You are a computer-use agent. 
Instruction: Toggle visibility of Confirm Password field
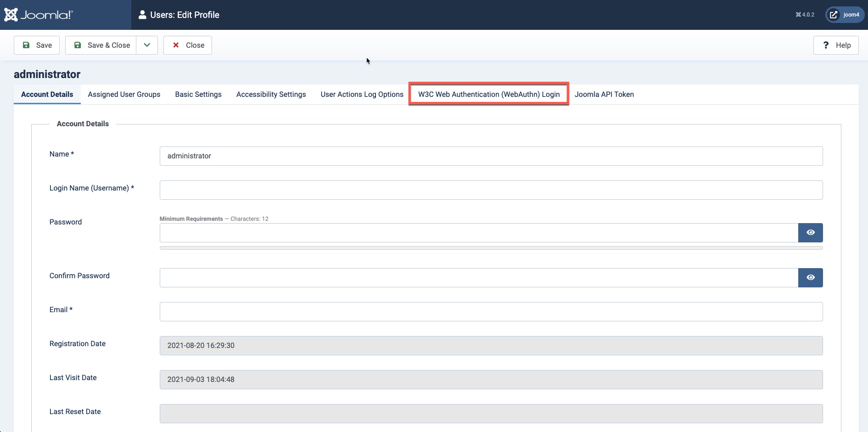(x=810, y=278)
